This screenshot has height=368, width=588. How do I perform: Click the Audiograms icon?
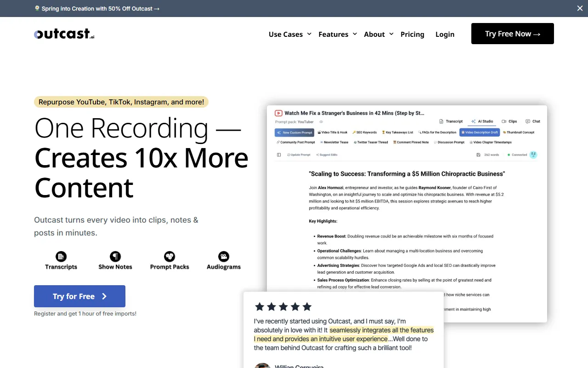(x=224, y=257)
